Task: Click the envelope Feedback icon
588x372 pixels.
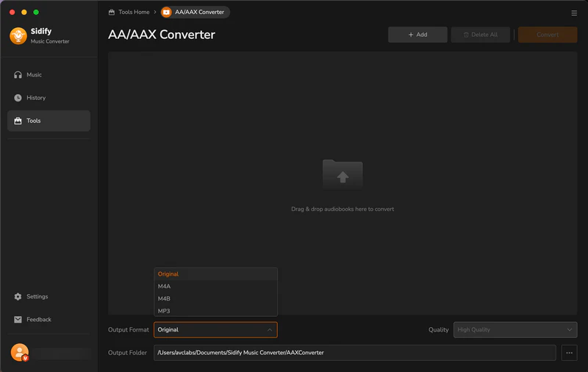Action: click(18, 320)
